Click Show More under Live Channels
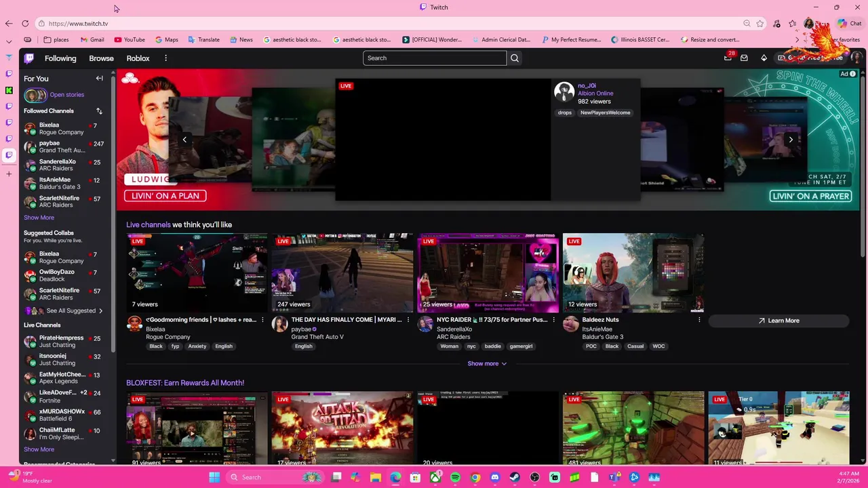The image size is (868, 488). tap(39, 449)
